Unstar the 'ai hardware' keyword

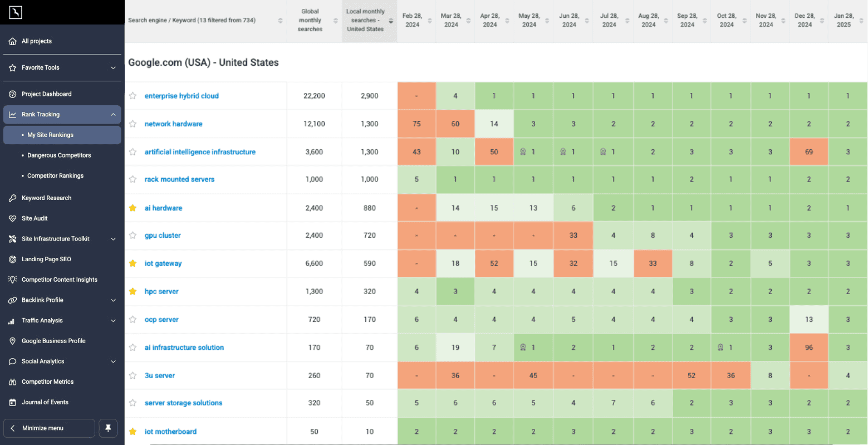tap(133, 208)
